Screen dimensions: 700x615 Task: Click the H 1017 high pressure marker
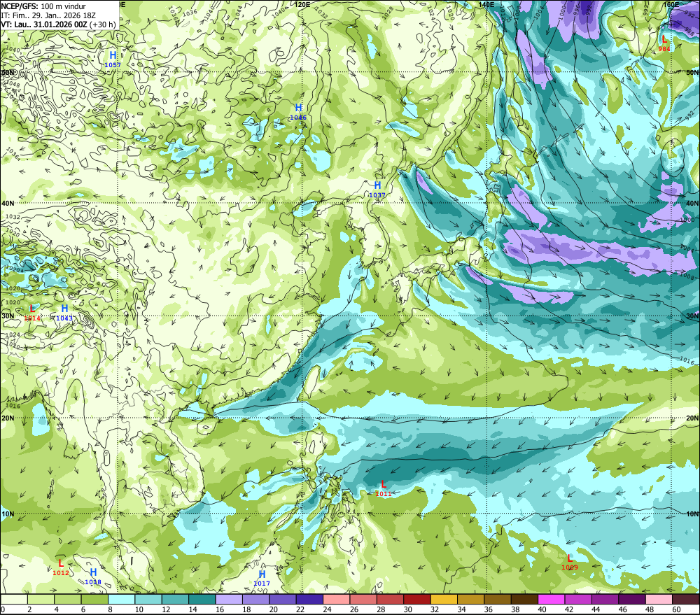[x=262, y=577]
